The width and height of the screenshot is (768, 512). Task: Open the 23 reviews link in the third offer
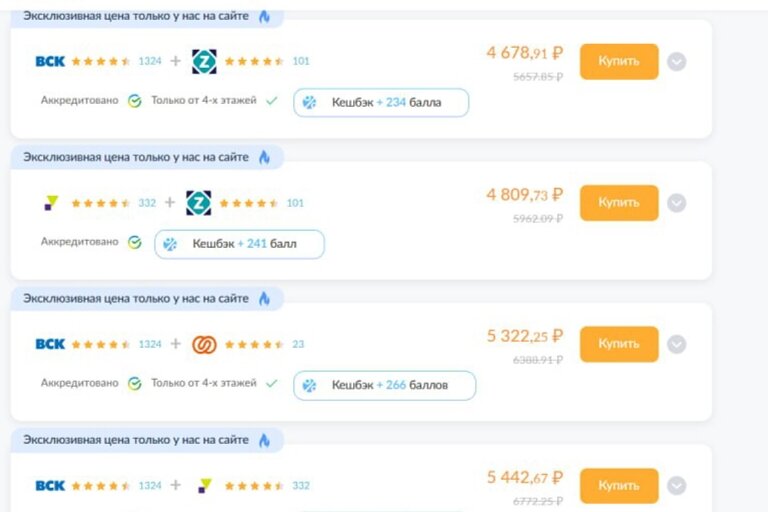tap(298, 344)
